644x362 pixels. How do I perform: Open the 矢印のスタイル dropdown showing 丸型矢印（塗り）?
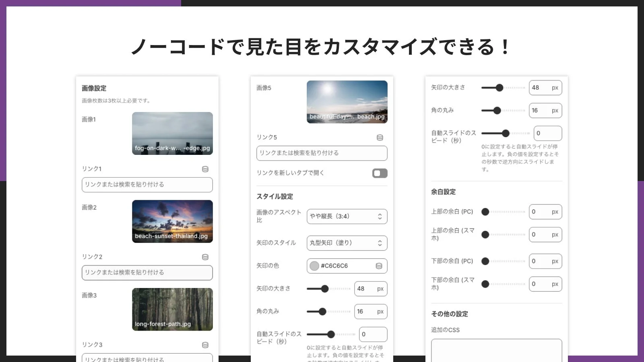point(347,243)
